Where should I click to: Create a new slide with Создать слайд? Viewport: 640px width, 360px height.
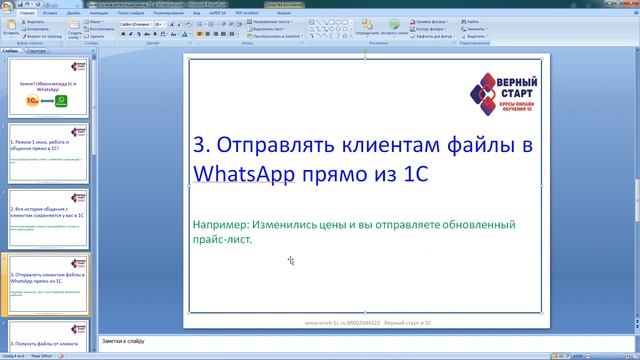74,29
